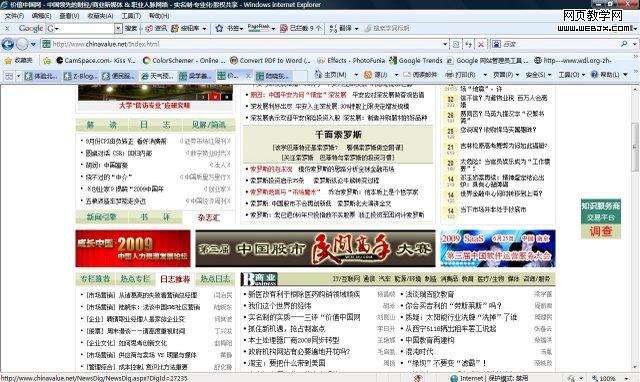The image size is (640, 382).
Task: Click the orange RSS feeds icon
Action: (x=368, y=75)
